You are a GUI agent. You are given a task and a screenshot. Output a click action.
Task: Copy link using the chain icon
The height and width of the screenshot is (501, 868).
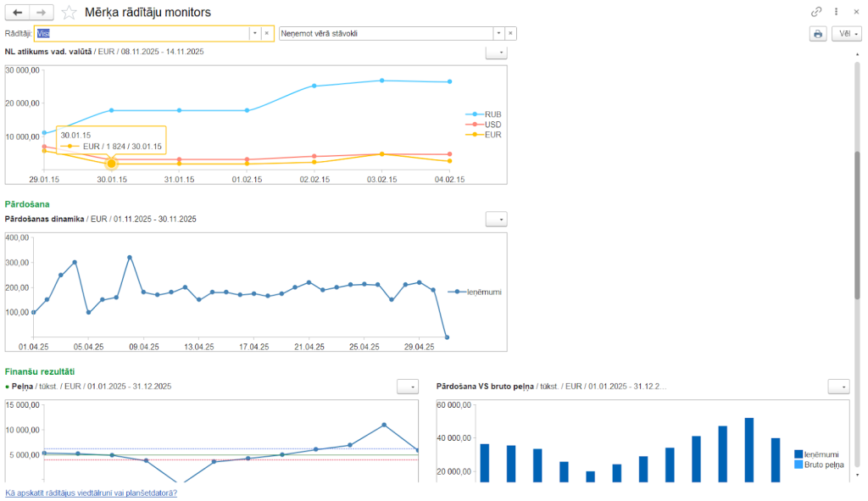[816, 12]
